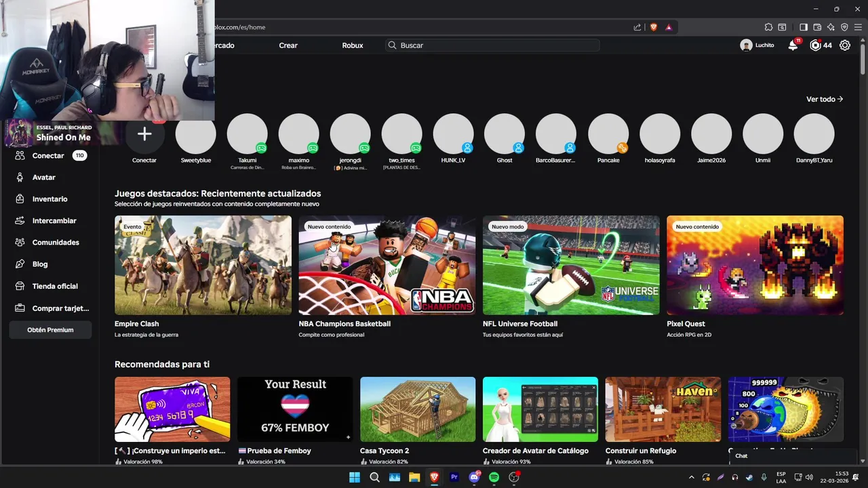Open friend Sweetyblue's avatar
This screenshot has width=868, height=488.
tap(196, 134)
